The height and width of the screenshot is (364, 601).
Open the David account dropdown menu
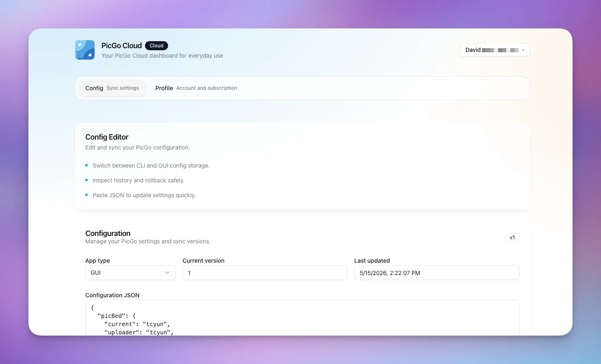pyautogui.click(x=495, y=50)
